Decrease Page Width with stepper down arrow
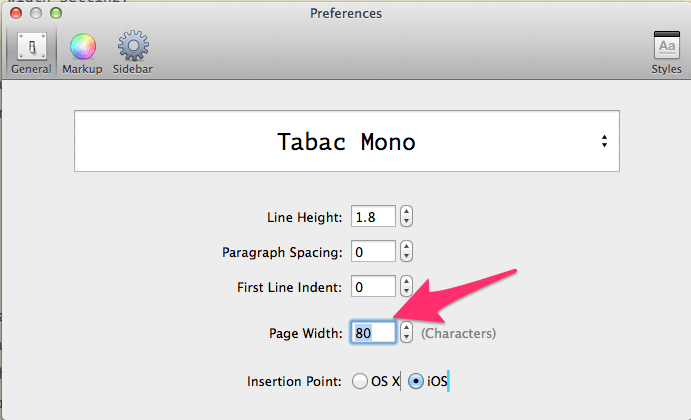The height and width of the screenshot is (420, 691). point(406,338)
